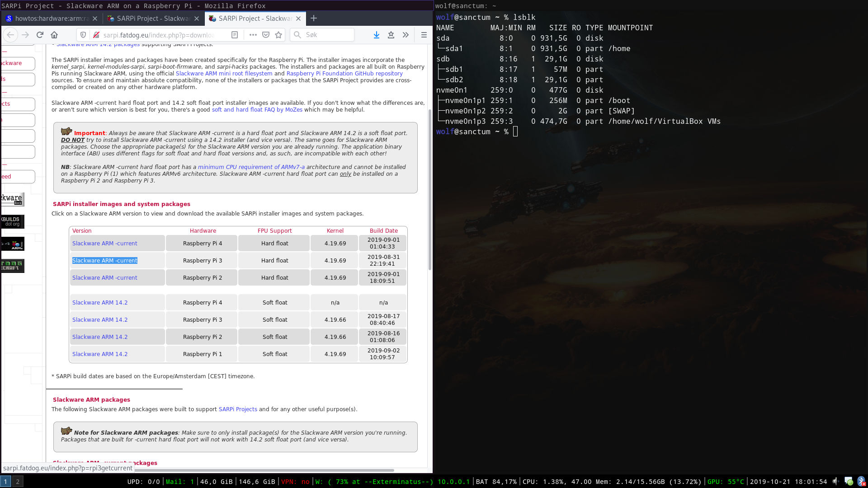868x488 pixels.
Task: Open Slackware ARM mini root filesystem link
Action: (x=224, y=74)
